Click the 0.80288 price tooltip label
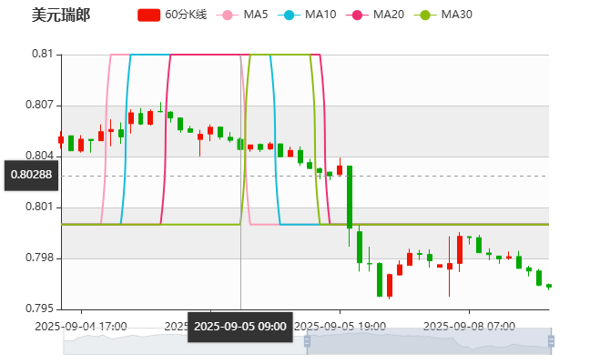 (x=31, y=175)
